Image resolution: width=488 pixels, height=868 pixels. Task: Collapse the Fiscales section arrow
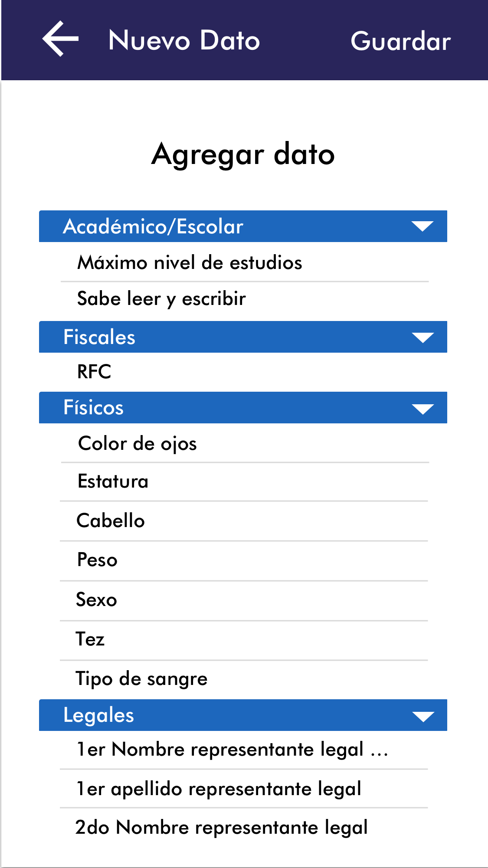(422, 337)
